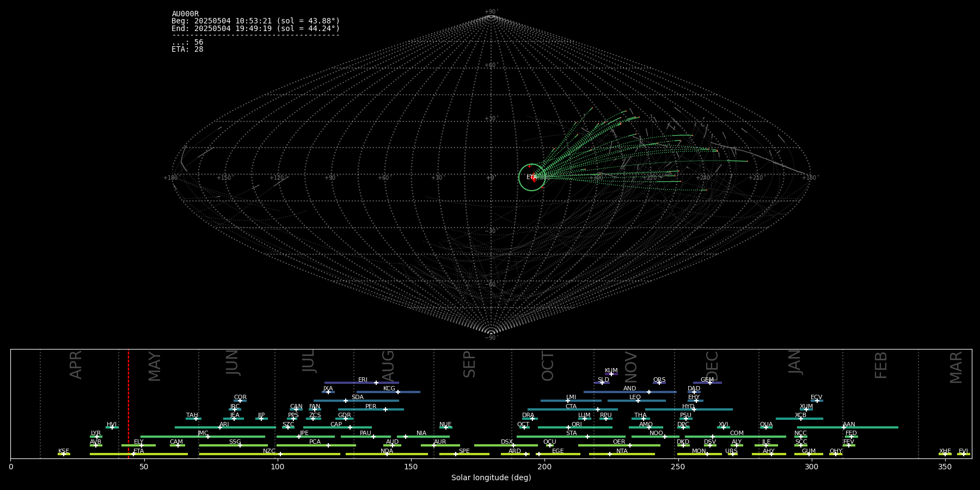Click the +240 longitude label on map
The image size is (980, 490).
point(703,178)
